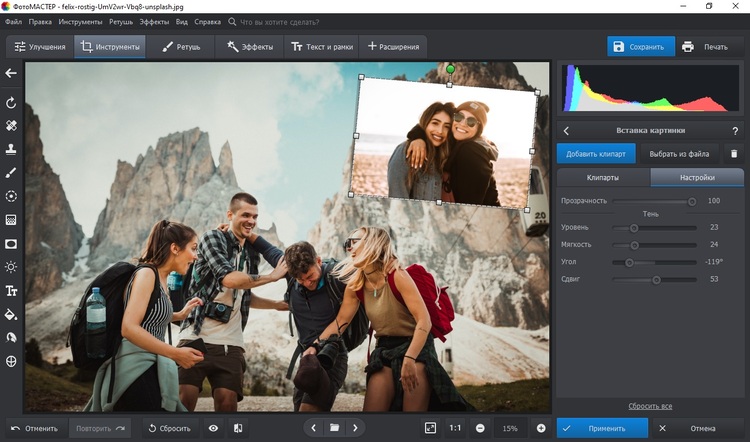The image size is (750, 442).
Task: Click the Сбросить все link
Action: tap(650, 406)
